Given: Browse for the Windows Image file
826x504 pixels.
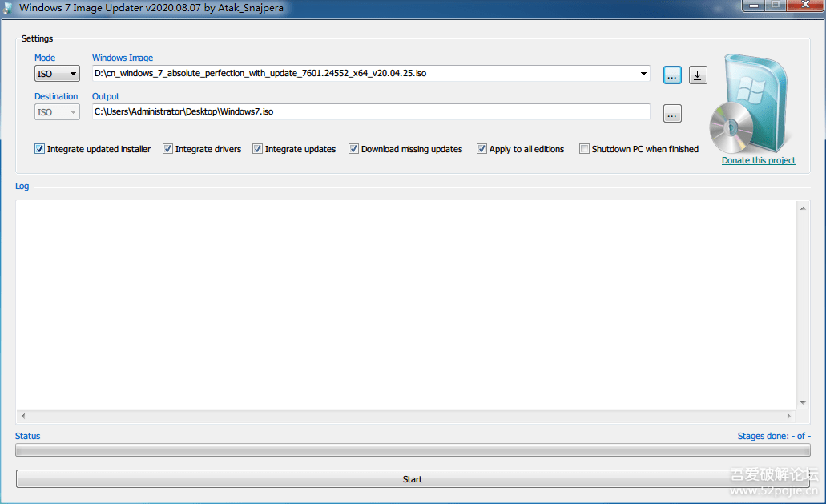Looking at the screenshot, I should (x=672, y=75).
